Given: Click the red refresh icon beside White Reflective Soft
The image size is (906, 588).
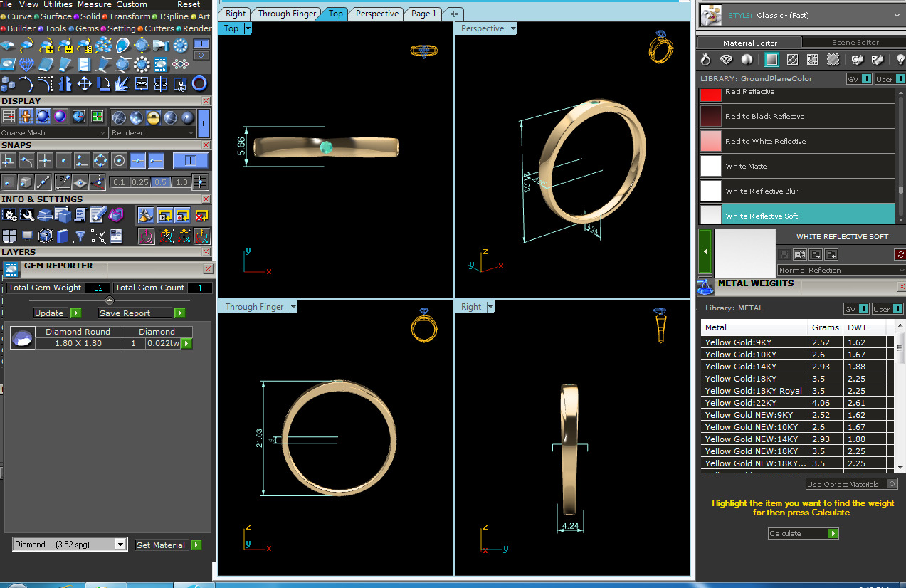Looking at the screenshot, I should pos(900,254).
